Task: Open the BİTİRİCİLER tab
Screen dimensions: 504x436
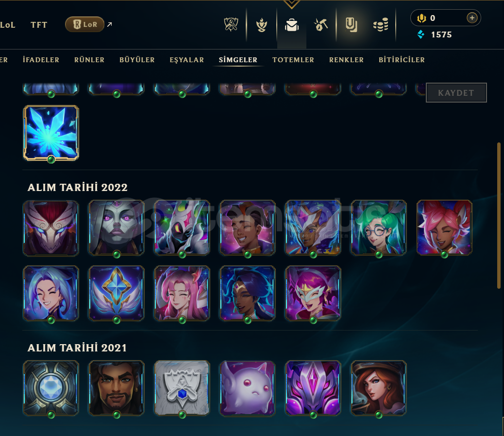Action: 402,60
